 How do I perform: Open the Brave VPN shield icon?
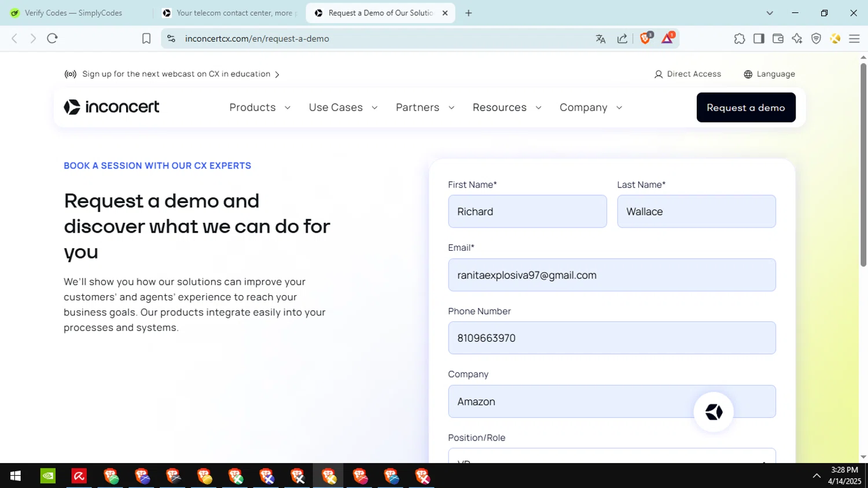pos(816,39)
